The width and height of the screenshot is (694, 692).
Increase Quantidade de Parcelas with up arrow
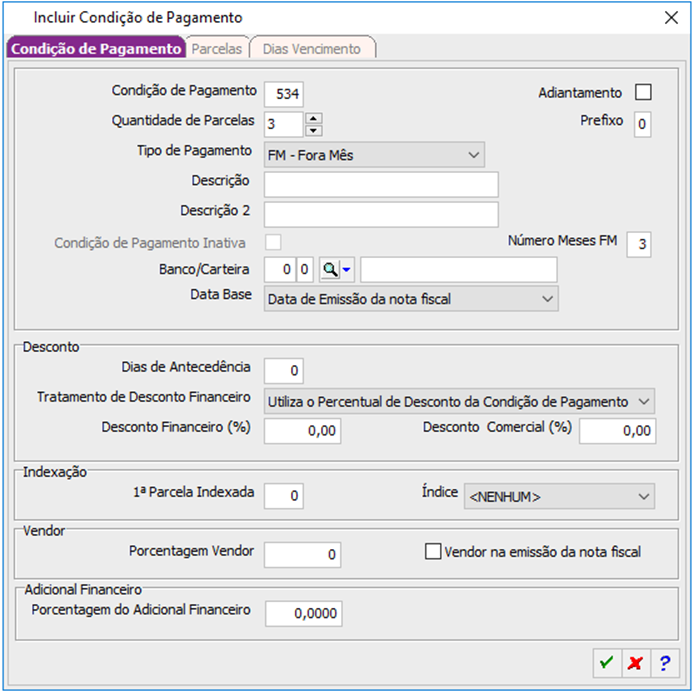pos(313,118)
